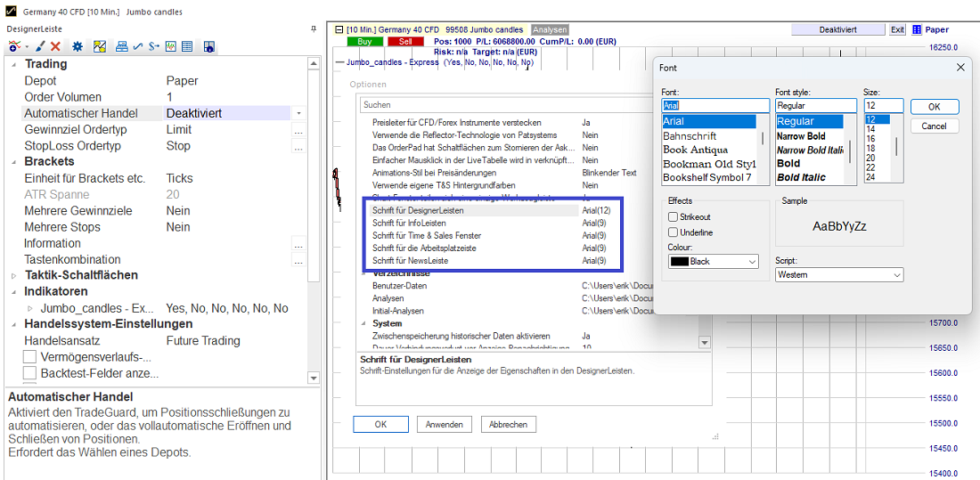Tick the Underline effect checkbox

(x=674, y=232)
